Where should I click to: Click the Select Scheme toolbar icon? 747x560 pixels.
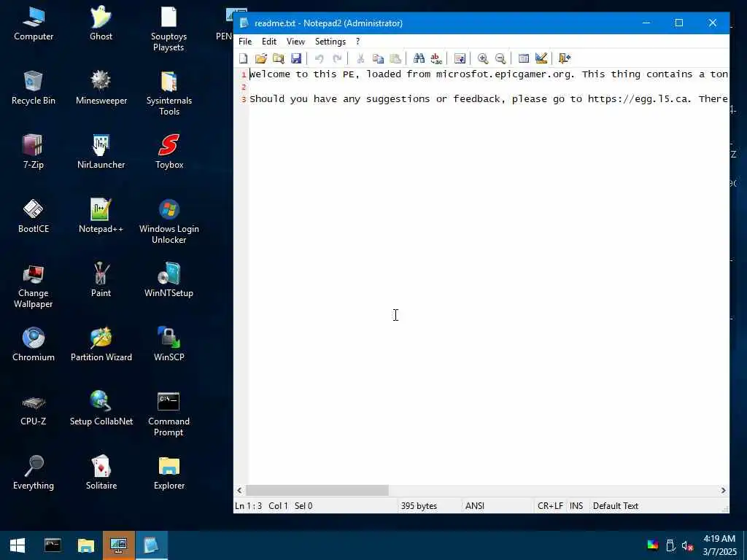coord(524,58)
